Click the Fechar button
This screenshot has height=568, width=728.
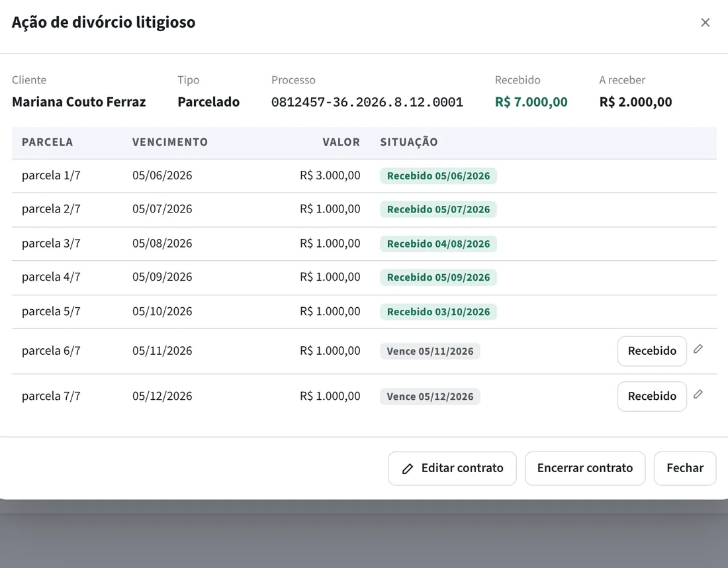point(685,468)
